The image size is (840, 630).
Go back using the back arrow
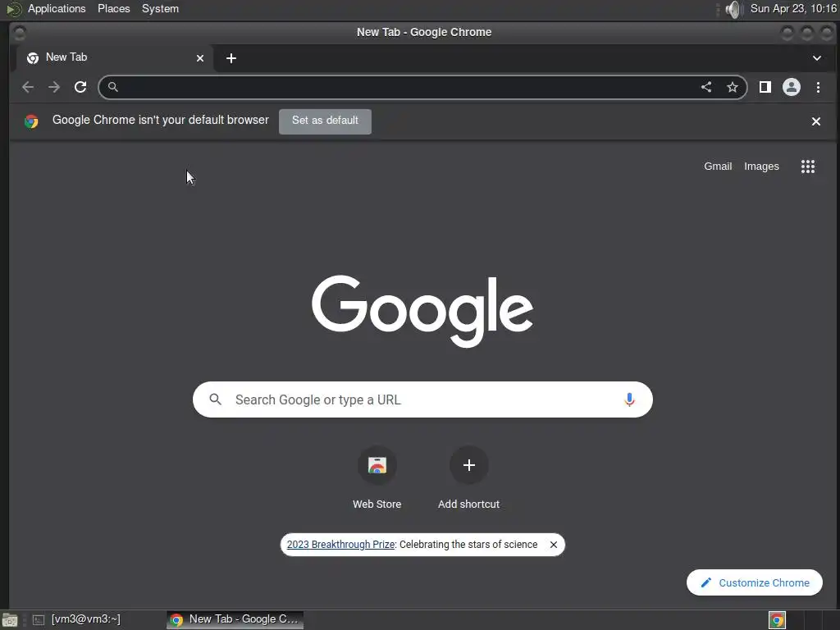(28, 87)
